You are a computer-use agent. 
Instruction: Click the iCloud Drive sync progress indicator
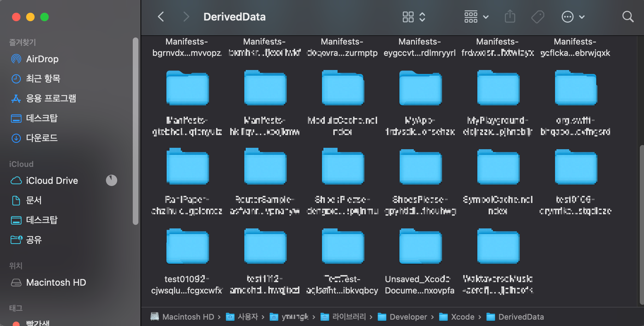click(x=112, y=180)
